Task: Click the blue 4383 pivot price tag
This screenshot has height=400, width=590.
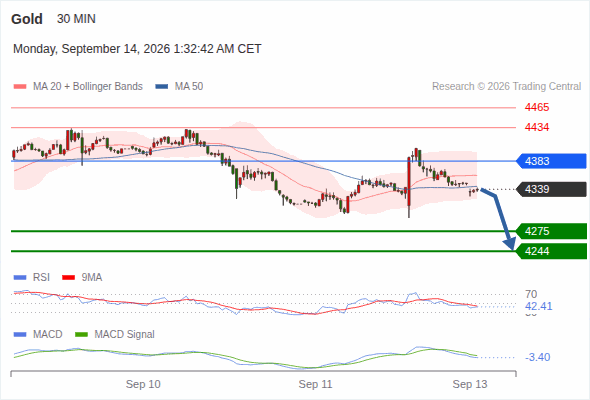Action: (551, 161)
